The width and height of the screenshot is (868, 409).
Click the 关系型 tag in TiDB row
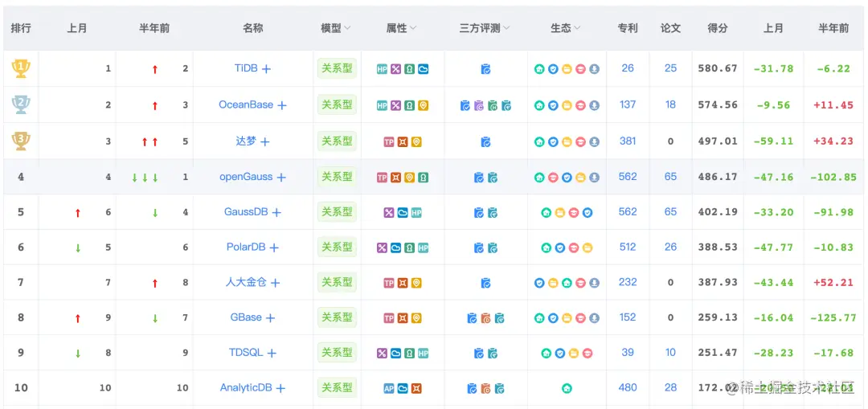pyautogui.click(x=337, y=68)
